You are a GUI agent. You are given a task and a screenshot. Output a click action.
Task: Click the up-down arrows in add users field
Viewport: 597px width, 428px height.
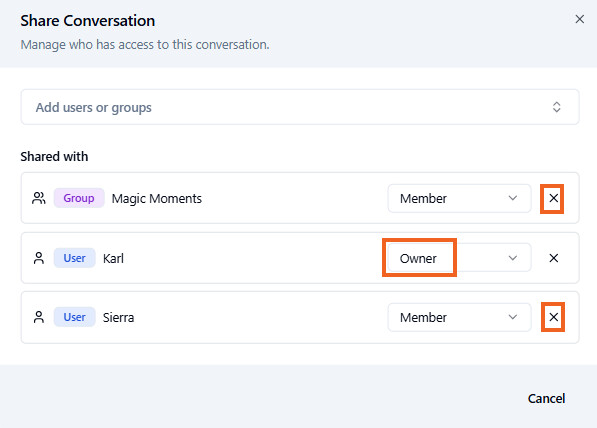556,107
